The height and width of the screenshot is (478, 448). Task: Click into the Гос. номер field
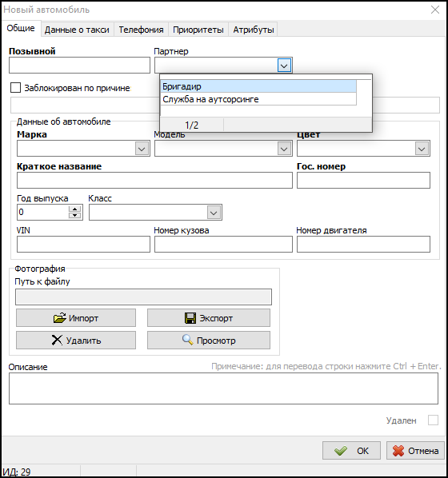pyautogui.click(x=363, y=180)
